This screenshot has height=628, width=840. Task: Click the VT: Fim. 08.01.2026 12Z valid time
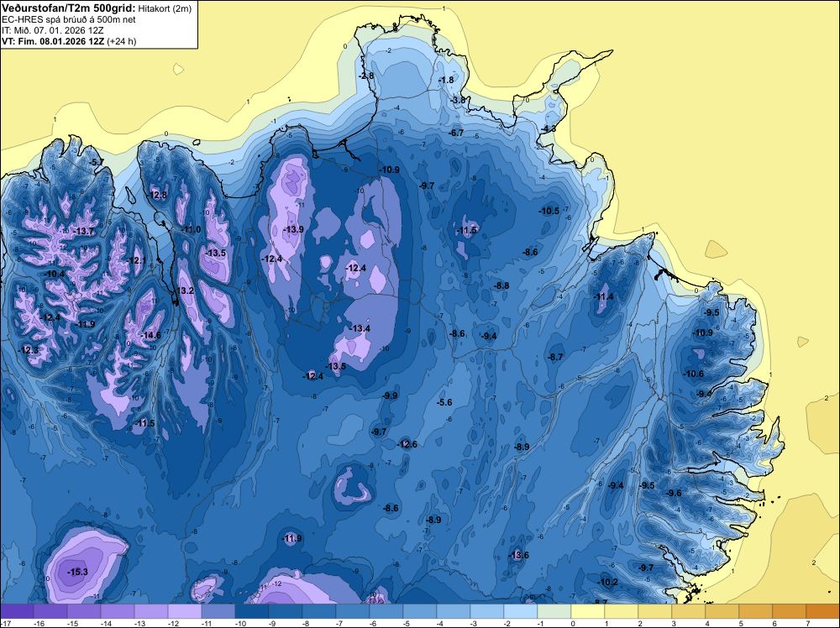point(53,41)
